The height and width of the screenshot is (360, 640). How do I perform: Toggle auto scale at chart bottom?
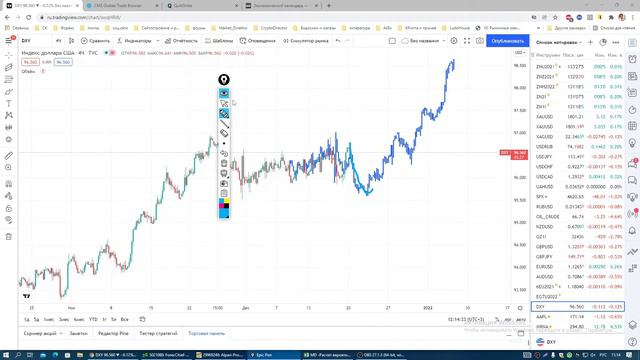520,320
